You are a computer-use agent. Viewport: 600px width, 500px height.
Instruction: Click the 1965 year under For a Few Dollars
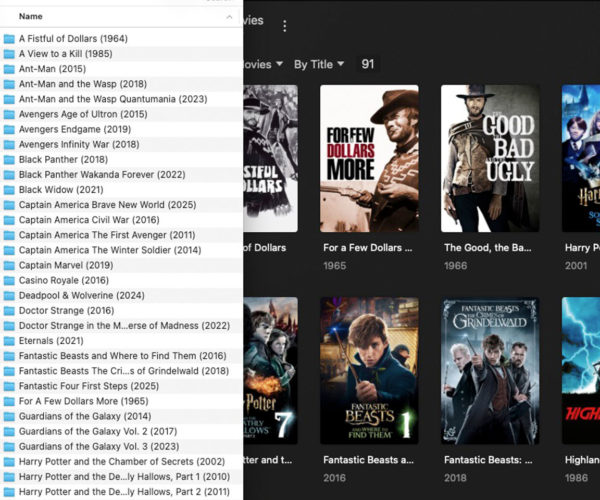(334, 265)
